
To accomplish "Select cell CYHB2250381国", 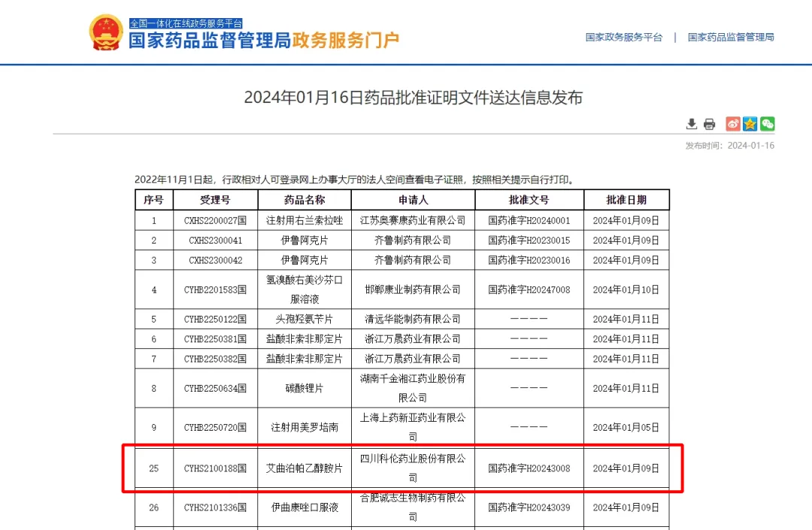I will pos(216,339).
